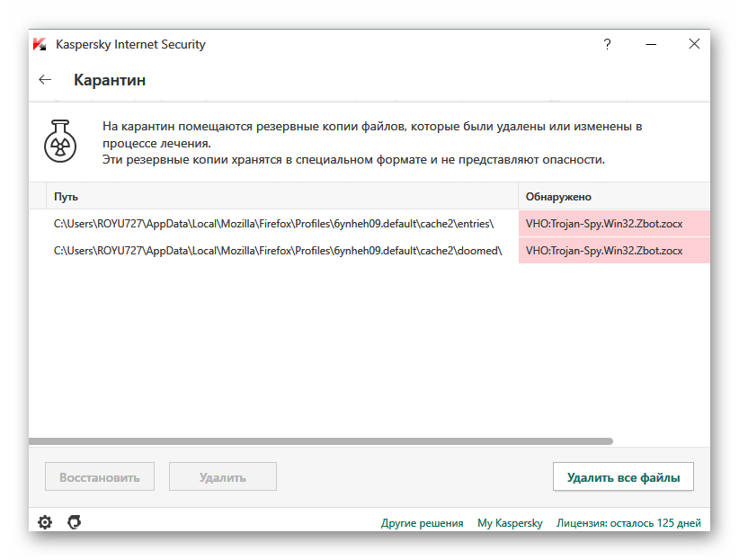Click the Kaspersky logo in the title bar
The height and width of the screenshot is (560, 739).
40,44
